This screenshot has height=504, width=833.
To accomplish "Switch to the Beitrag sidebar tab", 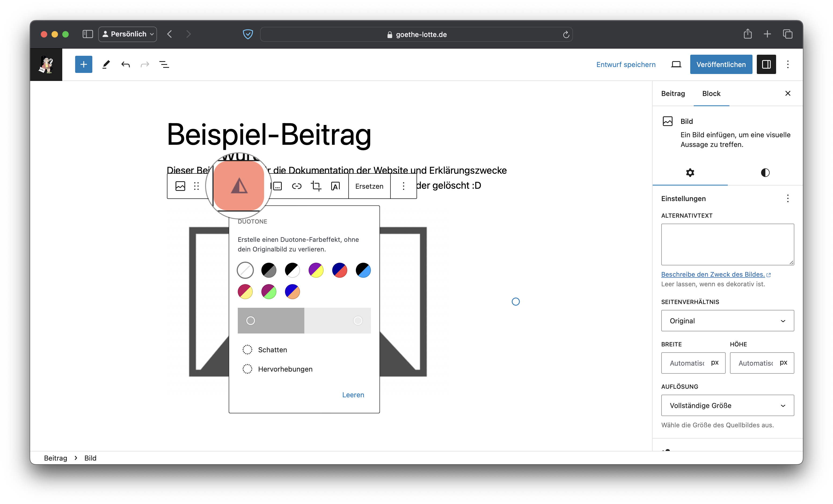I will (x=673, y=94).
